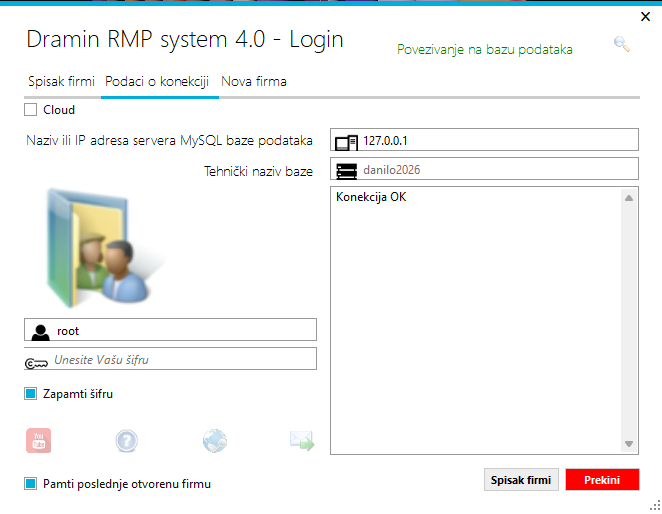The image size is (662, 514).
Task: Toggle the Zapamti šifru checkbox
Action: point(30,394)
